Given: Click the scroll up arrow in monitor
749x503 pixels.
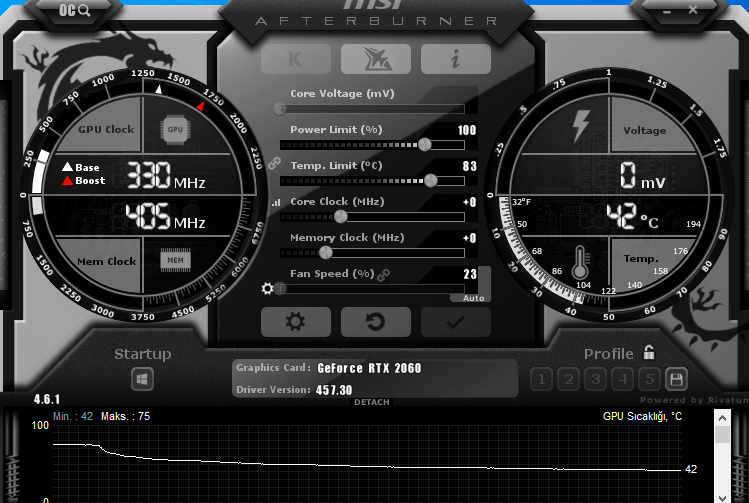Looking at the screenshot, I should click(x=722, y=418).
